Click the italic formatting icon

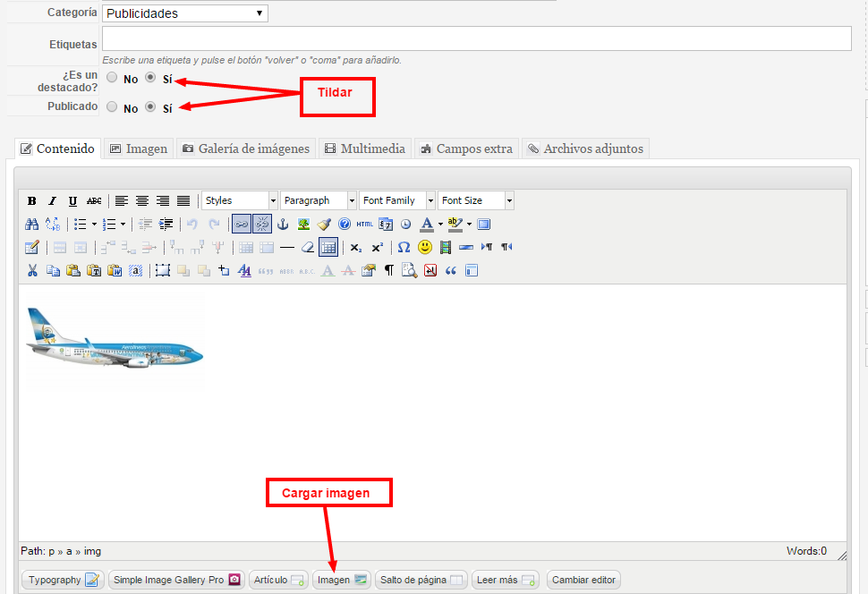pyautogui.click(x=52, y=201)
